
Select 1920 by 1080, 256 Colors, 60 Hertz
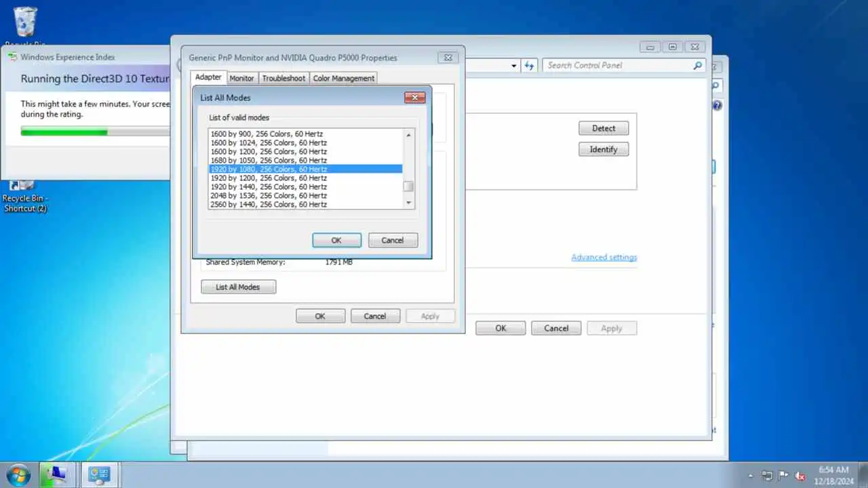[x=306, y=169]
